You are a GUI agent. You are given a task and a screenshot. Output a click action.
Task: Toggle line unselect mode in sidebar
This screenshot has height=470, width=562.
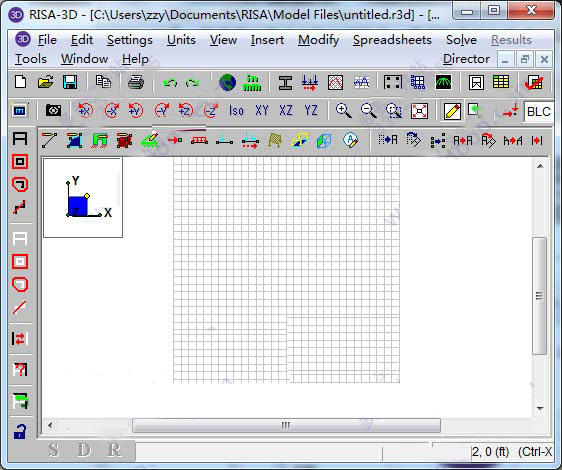[20, 307]
